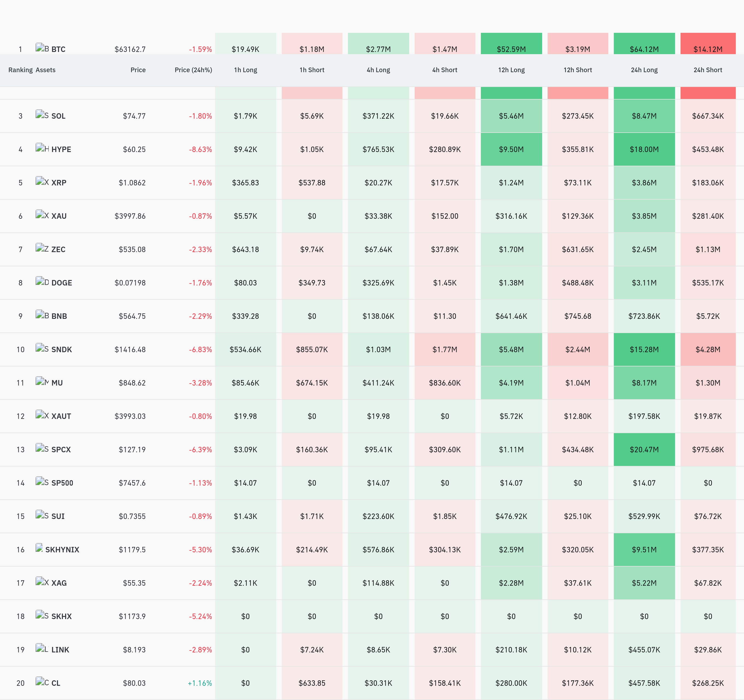Click the SKHYNIX asset icon
Viewport: 744px width, 700px height.
pyautogui.click(x=39, y=548)
